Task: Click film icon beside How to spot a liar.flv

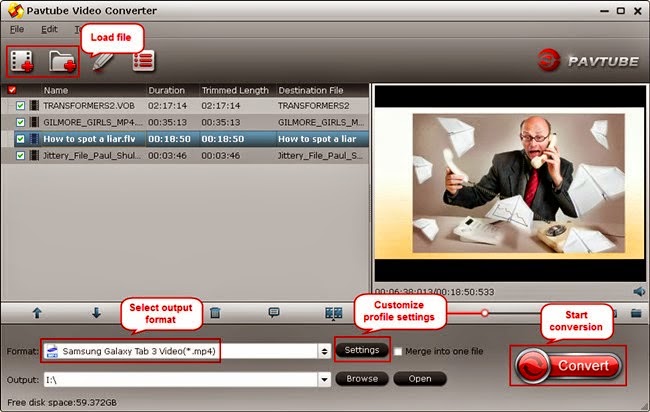Action: [34, 138]
